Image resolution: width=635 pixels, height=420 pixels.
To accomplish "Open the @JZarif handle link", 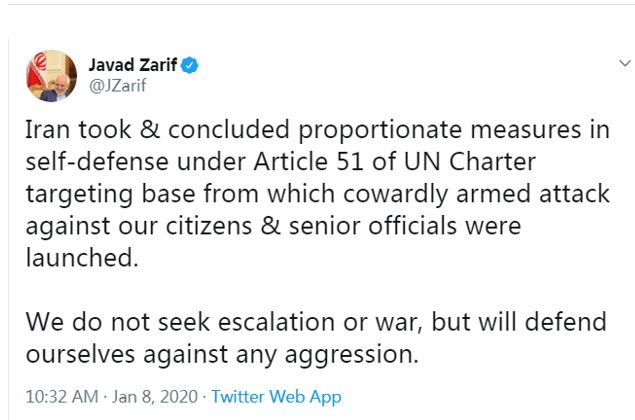I will point(117,85).
